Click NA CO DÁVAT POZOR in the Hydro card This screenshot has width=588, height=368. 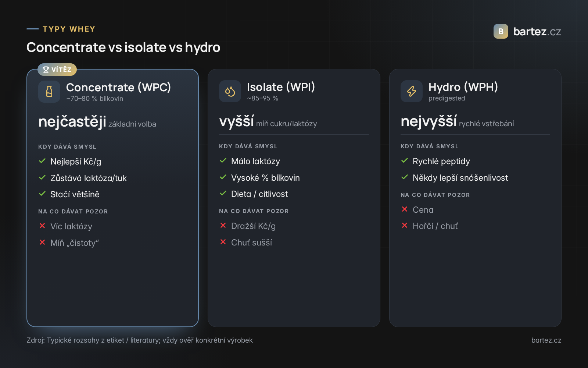click(435, 195)
